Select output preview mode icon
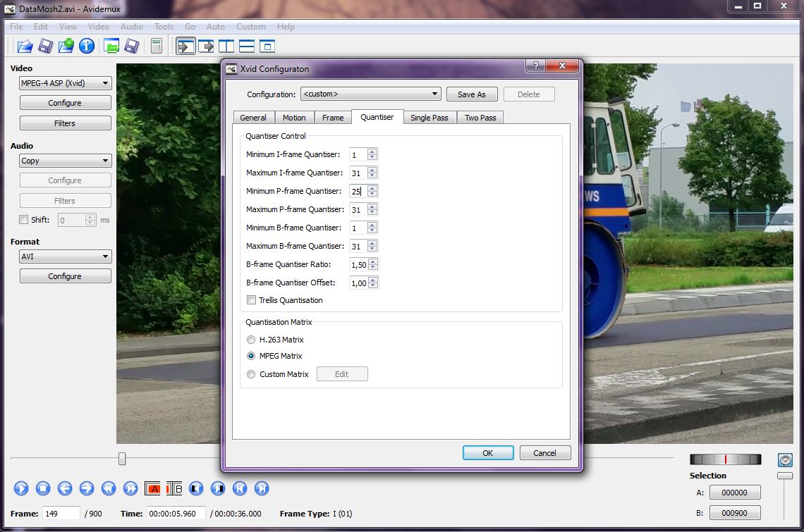The height and width of the screenshot is (532, 804). click(x=206, y=47)
